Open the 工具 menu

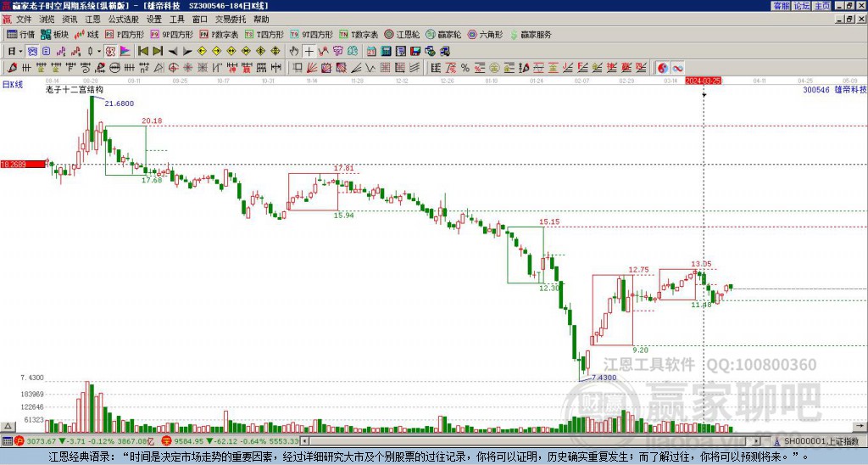point(177,20)
